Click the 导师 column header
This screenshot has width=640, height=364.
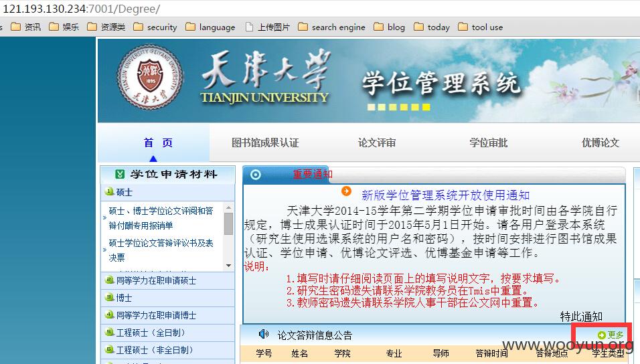click(x=441, y=353)
